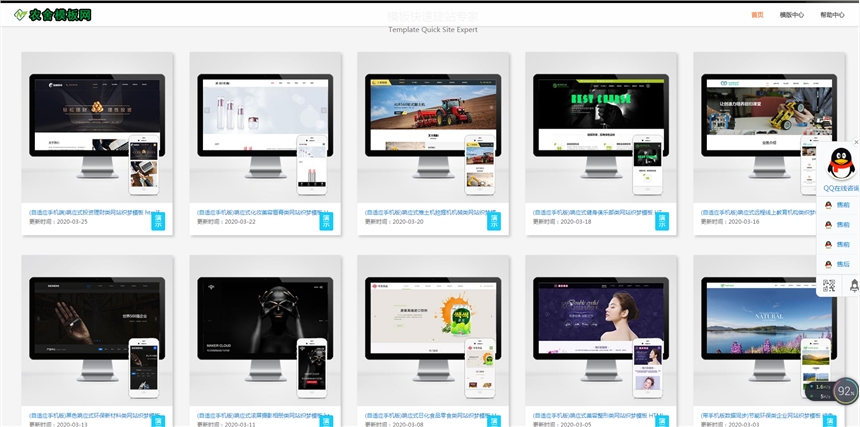Click the 92% floating performance circle

845,391
